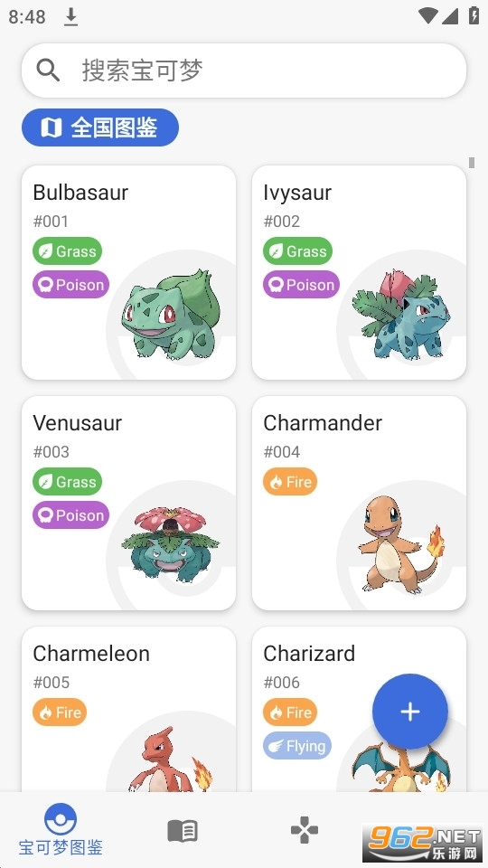
Task: Tap Ivysaur's Poison type badge
Action: [301, 285]
